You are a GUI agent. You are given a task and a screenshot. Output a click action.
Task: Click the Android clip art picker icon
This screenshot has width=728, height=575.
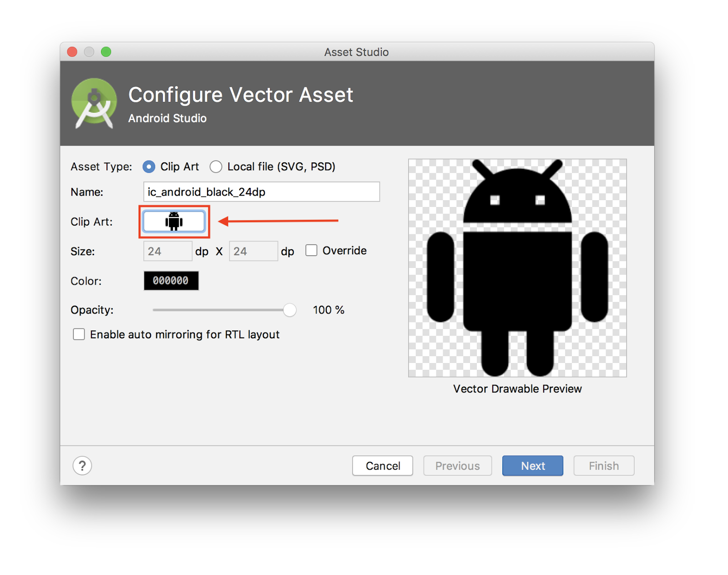[x=174, y=222]
